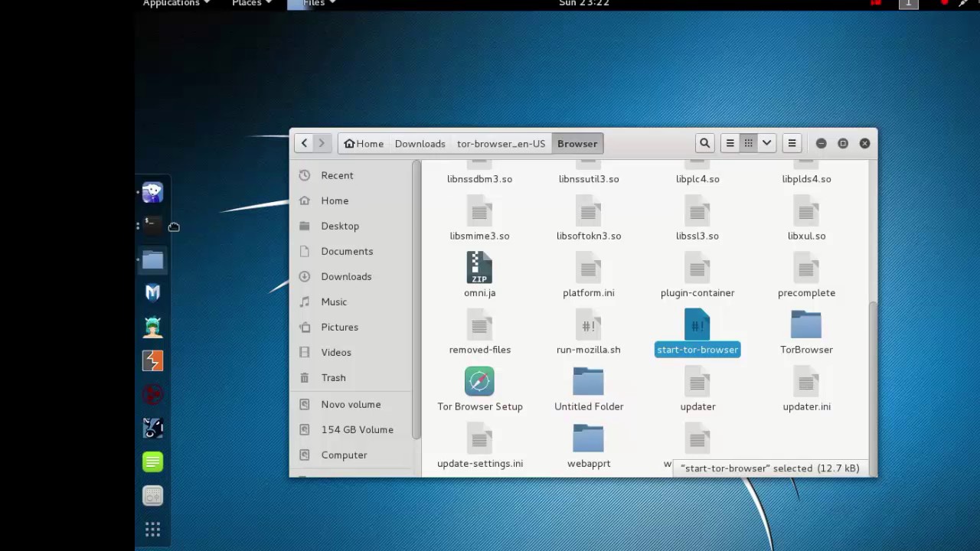Open Trash in the sidebar
Image resolution: width=980 pixels, height=551 pixels.
tap(351, 377)
